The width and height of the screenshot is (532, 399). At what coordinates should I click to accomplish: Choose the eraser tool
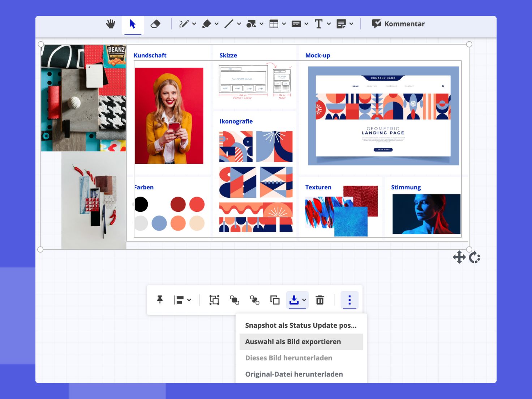(x=155, y=24)
